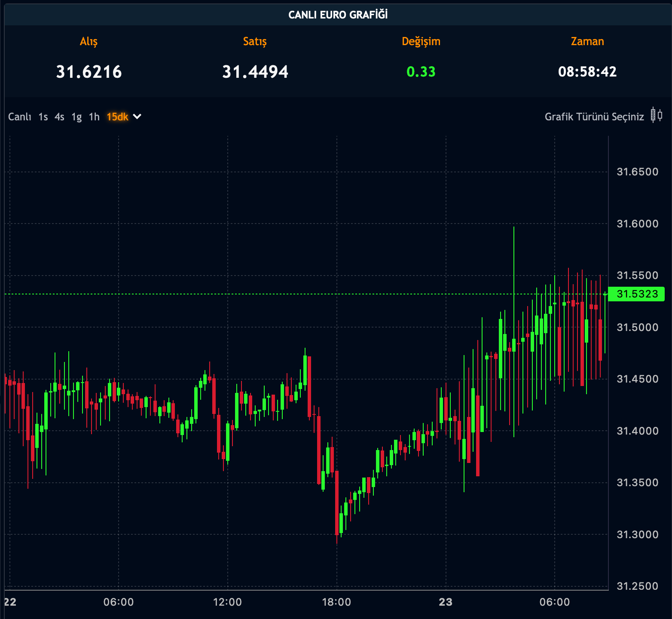The width and height of the screenshot is (672, 619).
Task: Click the 31.3500 price axis label
Action: [638, 483]
